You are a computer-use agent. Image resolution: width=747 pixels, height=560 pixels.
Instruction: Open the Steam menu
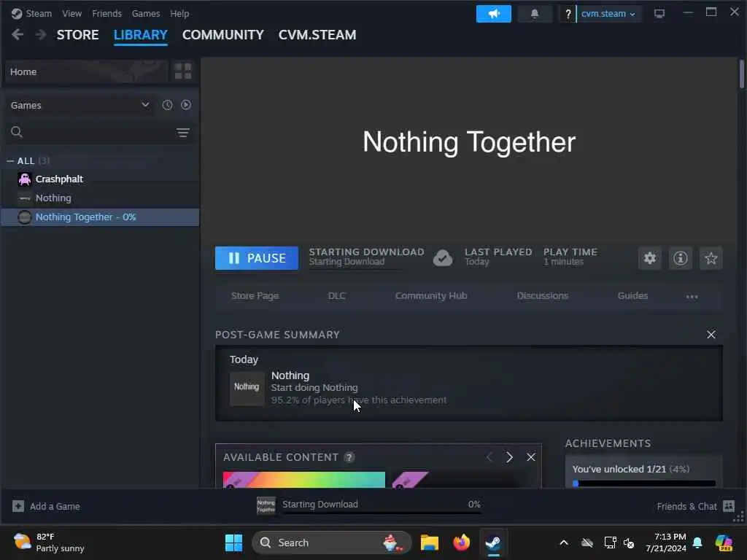[39, 13]
